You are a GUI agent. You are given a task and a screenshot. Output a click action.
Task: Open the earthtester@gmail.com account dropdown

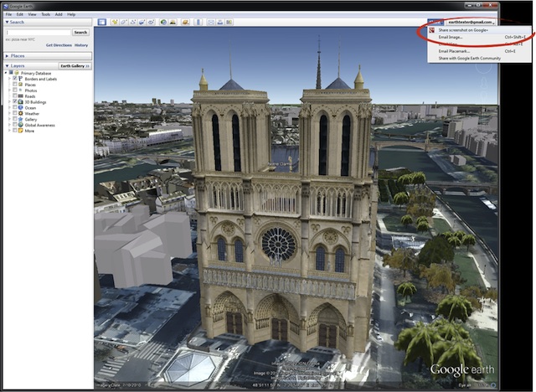pyautogui.click(x=471, y=22)
